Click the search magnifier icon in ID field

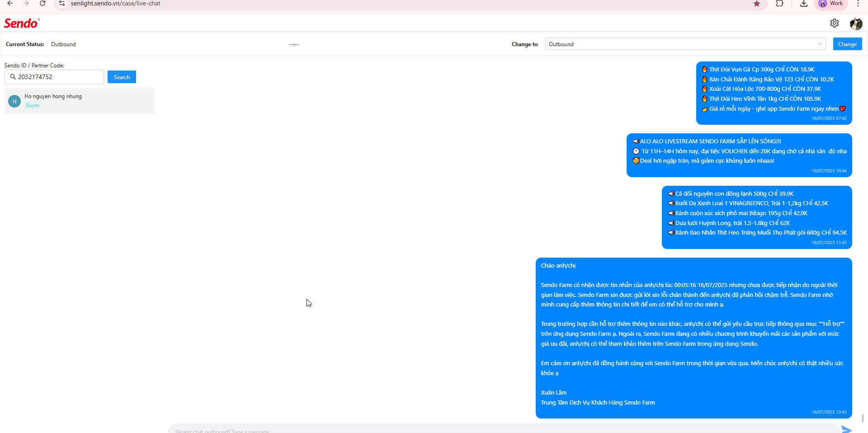click(x=13, y=77)
